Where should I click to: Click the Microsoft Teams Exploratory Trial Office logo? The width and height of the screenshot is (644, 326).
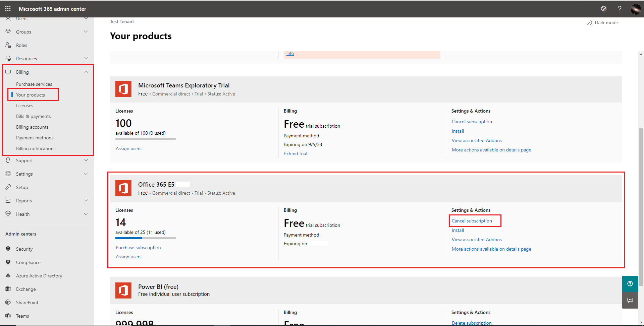point(123,89)
